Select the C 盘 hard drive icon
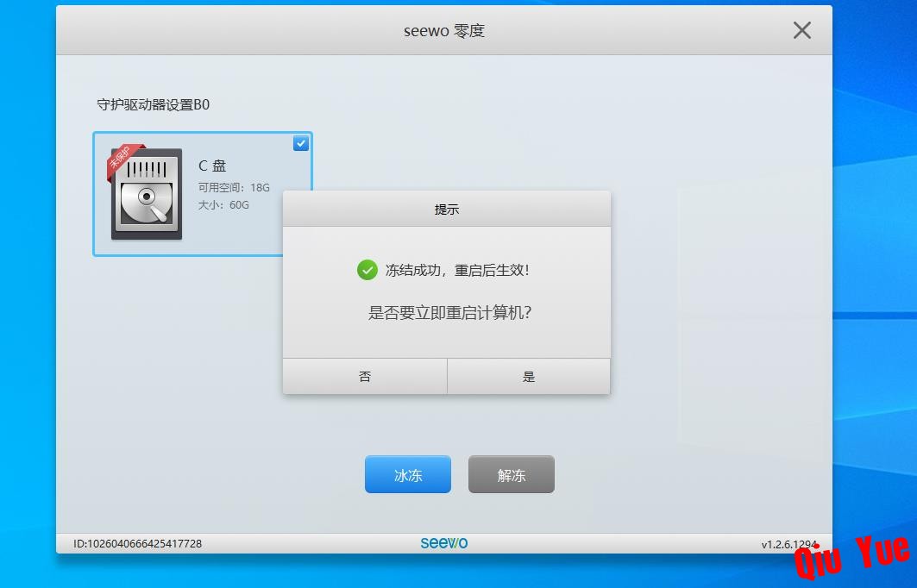 [x=146, y=194]
